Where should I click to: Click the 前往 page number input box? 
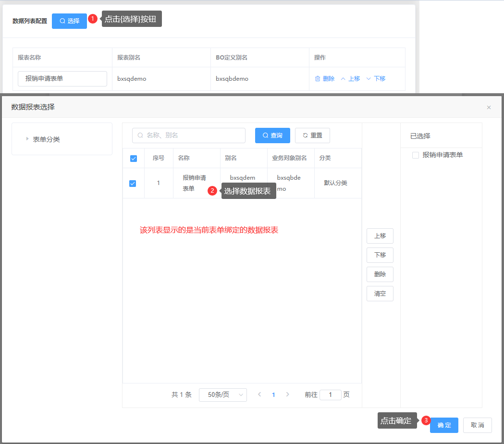330,395
